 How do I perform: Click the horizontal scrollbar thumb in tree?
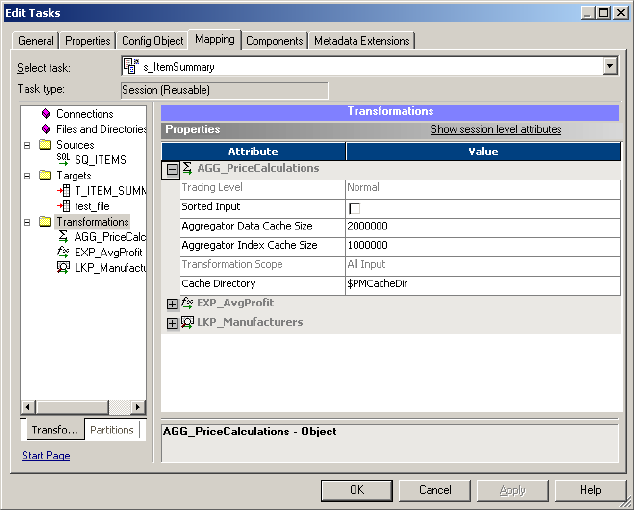[x=72, y=407]
